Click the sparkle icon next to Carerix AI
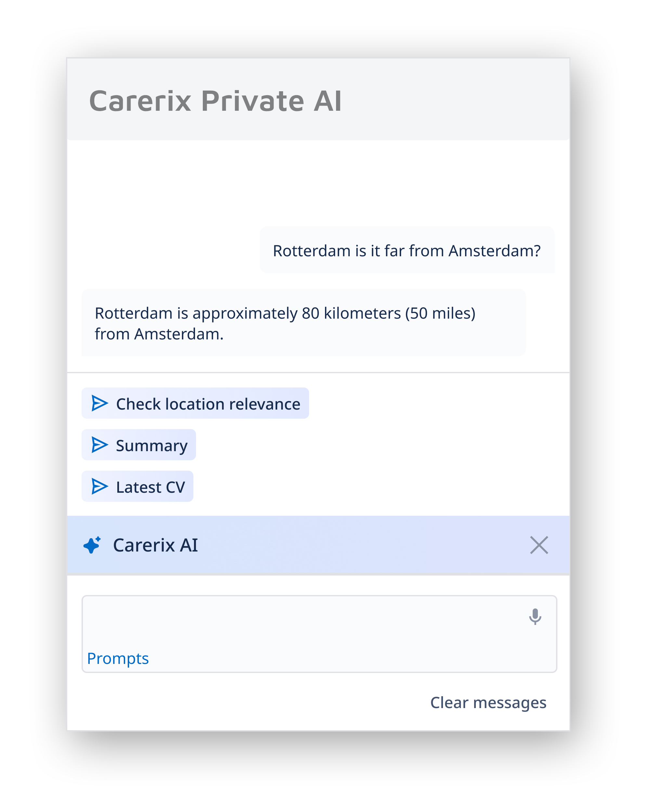Viewport: 650px width, 812px height. tap(92, 545)
